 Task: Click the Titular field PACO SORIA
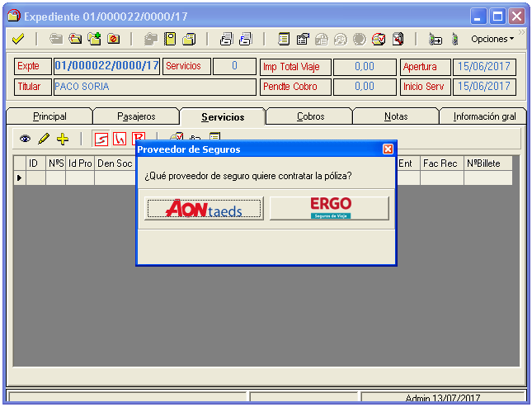155,87
